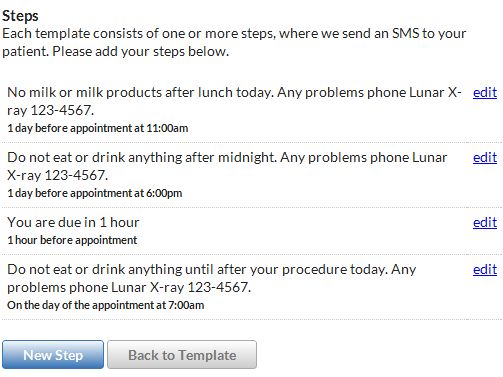Click the 1 day before at 6:00pm timing
Screen dimensions: 503x377
click(95, 193)
